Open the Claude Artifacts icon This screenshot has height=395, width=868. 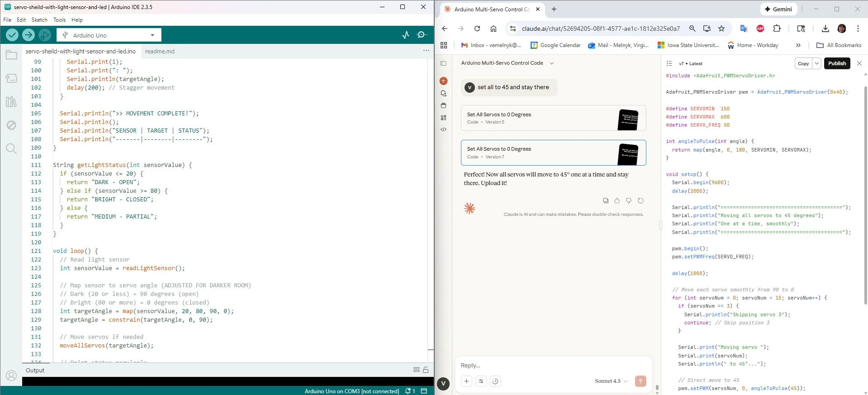pyautogui.click(x=443, y=118)
